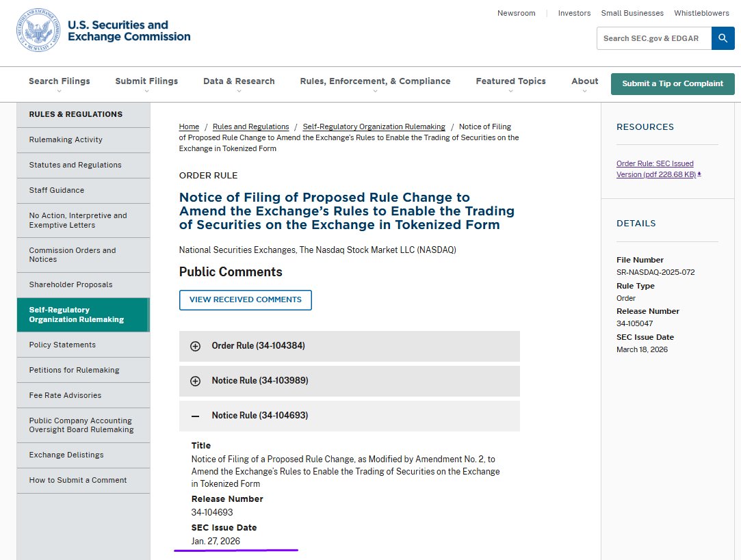Open the Search Filings menu
Image resolution: width=741 pixels, height=560 pixels.
point(59,81)
